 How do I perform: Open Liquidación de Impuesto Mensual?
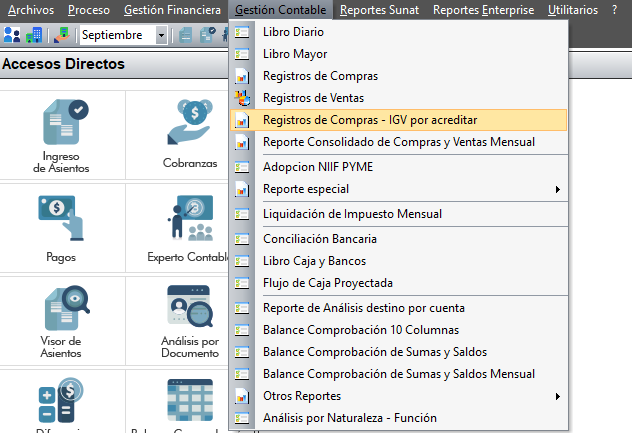pos(398,214)
